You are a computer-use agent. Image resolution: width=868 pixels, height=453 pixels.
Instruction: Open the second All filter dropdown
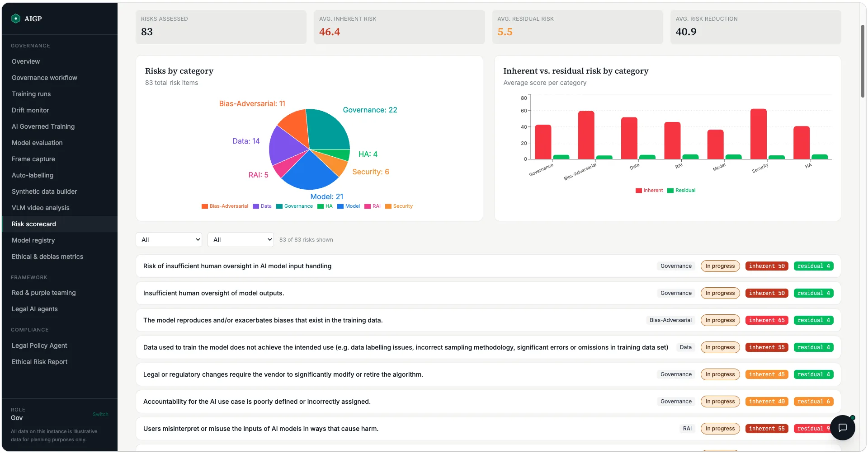tap(241, 240)
